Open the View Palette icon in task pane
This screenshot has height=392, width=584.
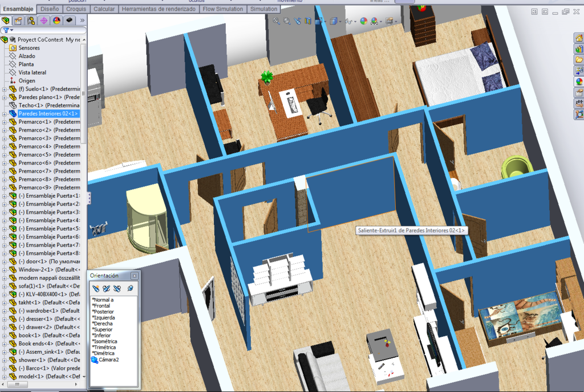coord(579,70)
